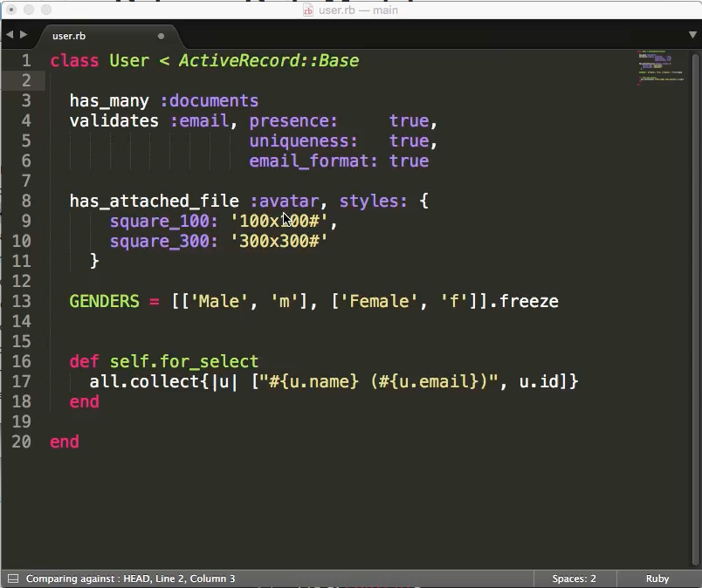The height and width of the screenshot is (588, 702).
Task: Click the Comparing against HEAD status text
Action: (130, 578)
